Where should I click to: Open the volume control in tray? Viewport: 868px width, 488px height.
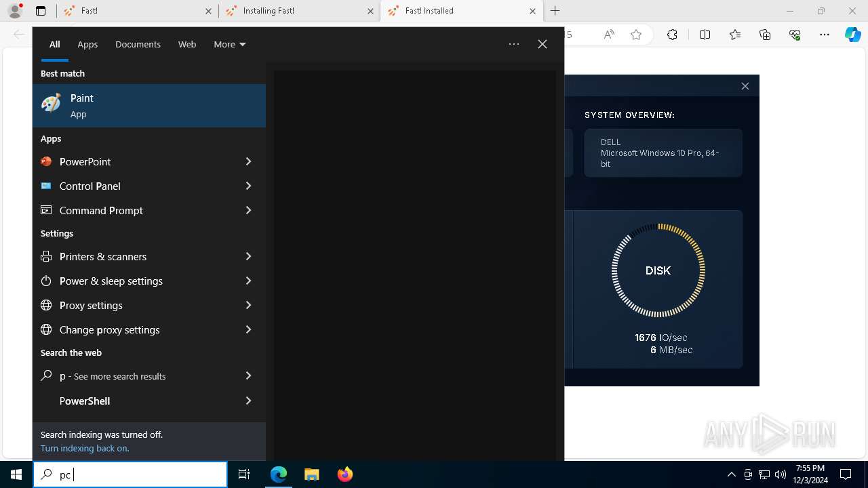pos(781,474)
